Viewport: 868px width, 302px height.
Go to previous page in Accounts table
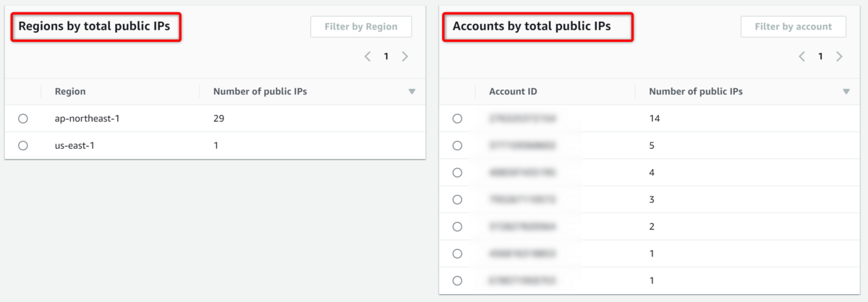tap(801, 56)
